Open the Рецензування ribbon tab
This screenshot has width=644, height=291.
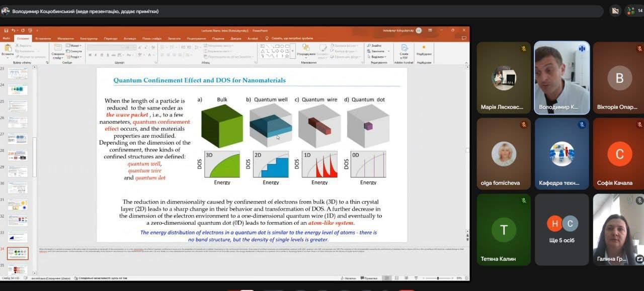click(x=196, y=38)
